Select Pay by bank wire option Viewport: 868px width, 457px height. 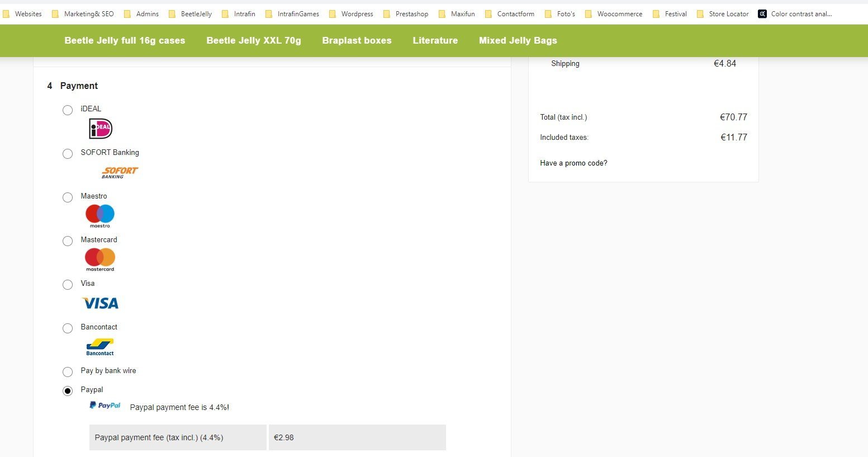68,372
